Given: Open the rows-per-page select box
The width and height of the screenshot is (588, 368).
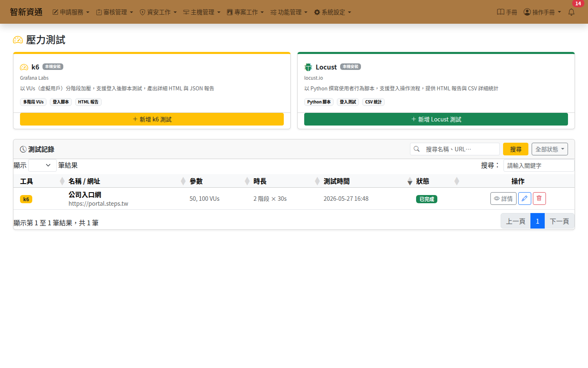Looking at the screenshot, I should (x=42, y=165).
